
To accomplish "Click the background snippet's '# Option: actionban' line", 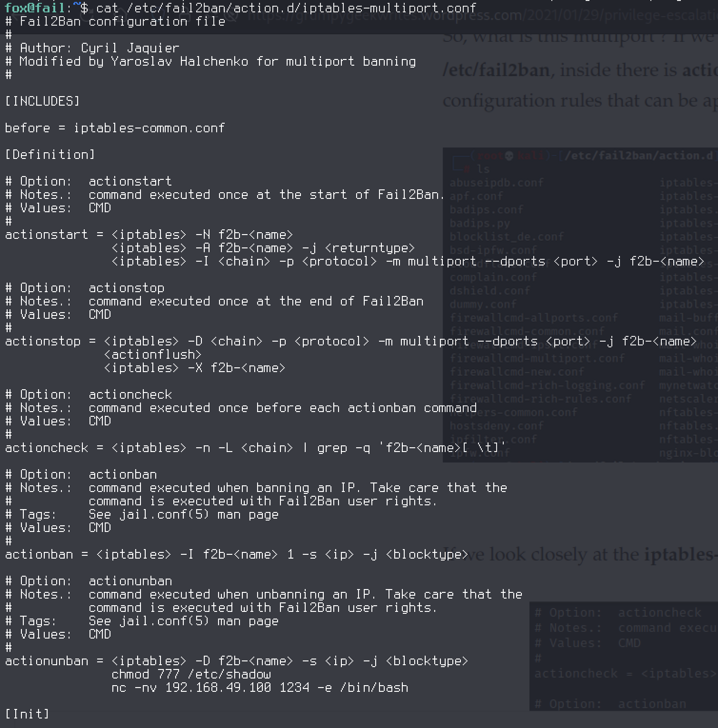I will [x=610, y=704].
